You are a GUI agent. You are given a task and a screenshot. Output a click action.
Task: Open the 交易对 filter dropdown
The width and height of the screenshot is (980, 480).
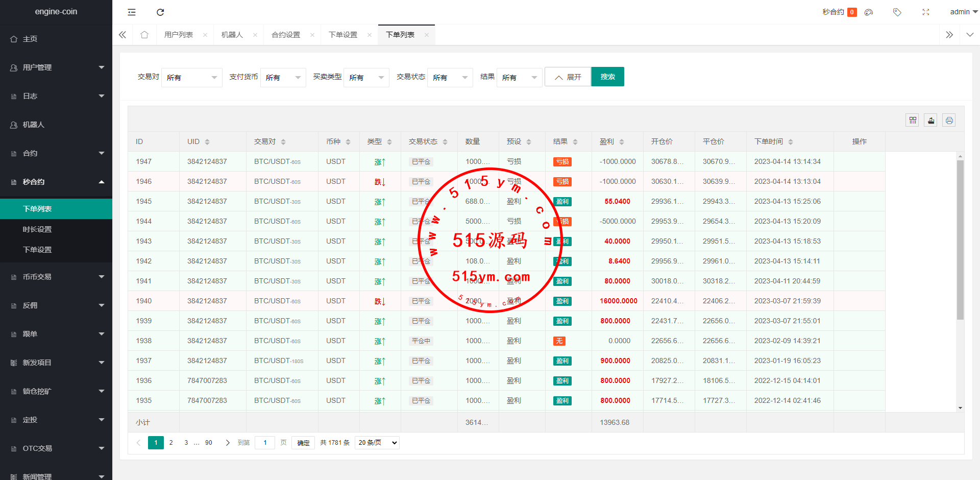[191, 78]
